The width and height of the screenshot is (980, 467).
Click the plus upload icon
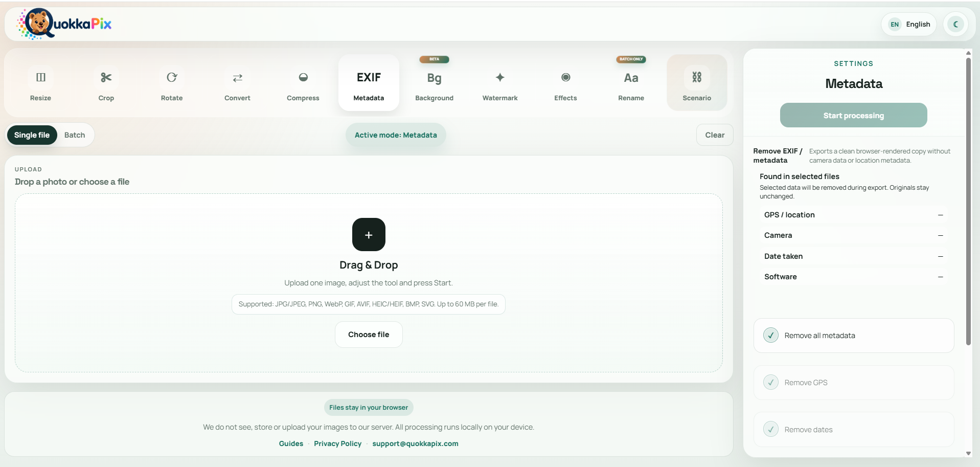(x=369, y=235)
